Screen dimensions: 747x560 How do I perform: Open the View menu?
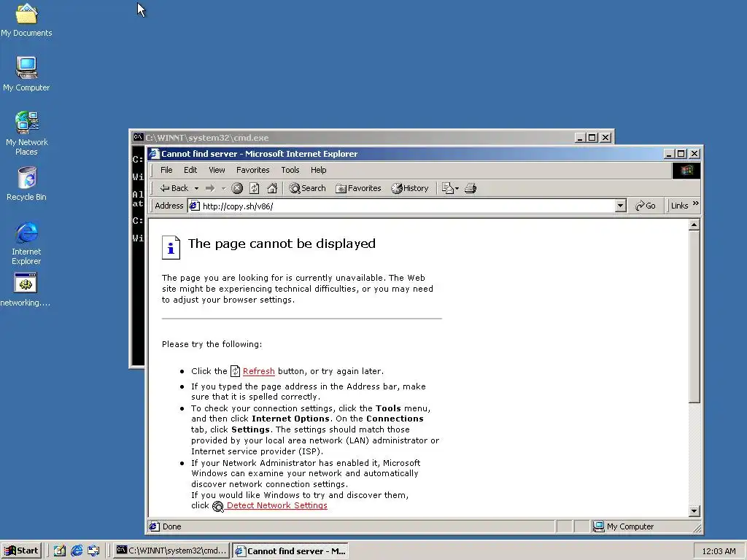(x=217, y=170)
